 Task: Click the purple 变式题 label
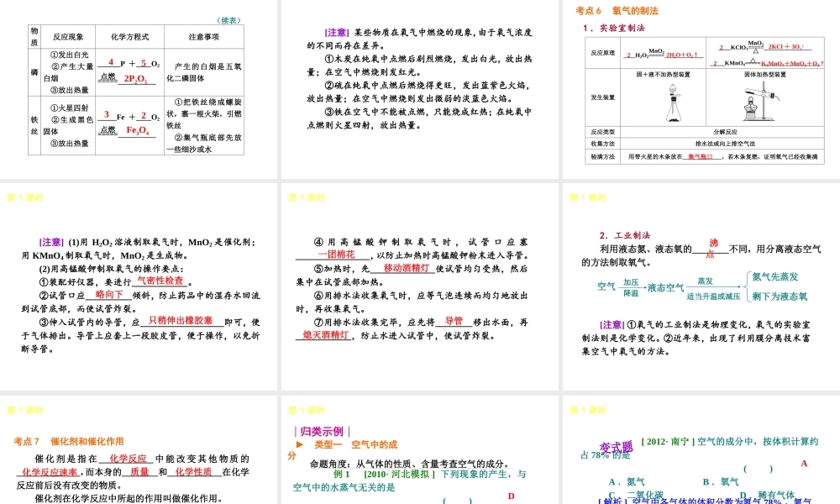tap(616, 447)
